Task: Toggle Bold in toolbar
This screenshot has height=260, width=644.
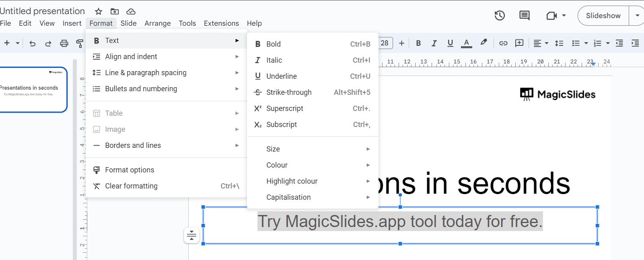Action: pyautogui.click(x=418, y=43)
